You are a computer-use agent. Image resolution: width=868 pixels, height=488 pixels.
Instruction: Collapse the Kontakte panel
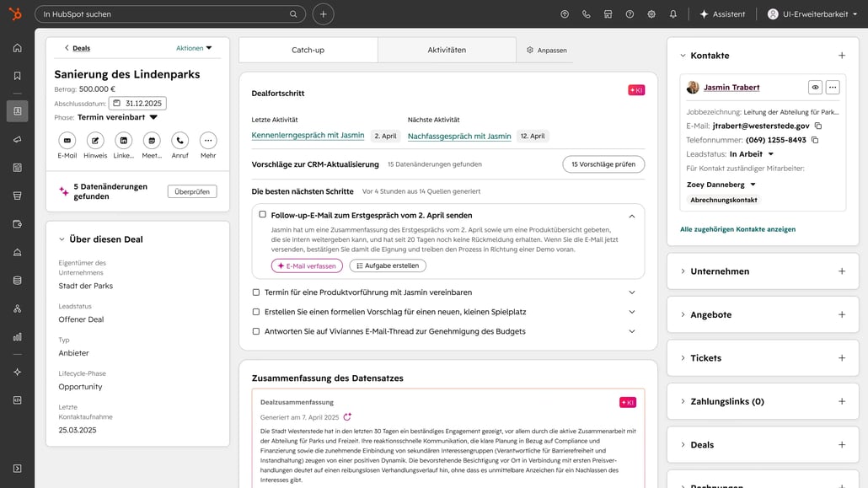[683, 56]
